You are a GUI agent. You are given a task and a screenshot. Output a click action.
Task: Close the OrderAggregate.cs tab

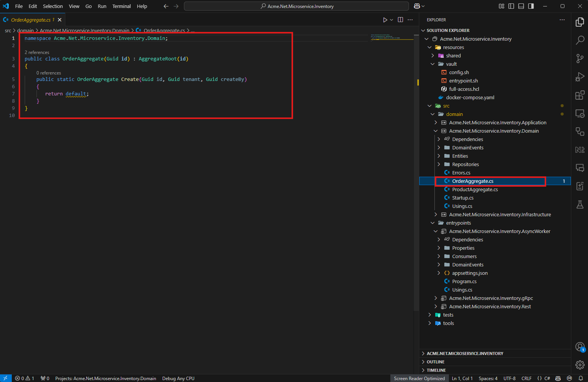[60, 20]
